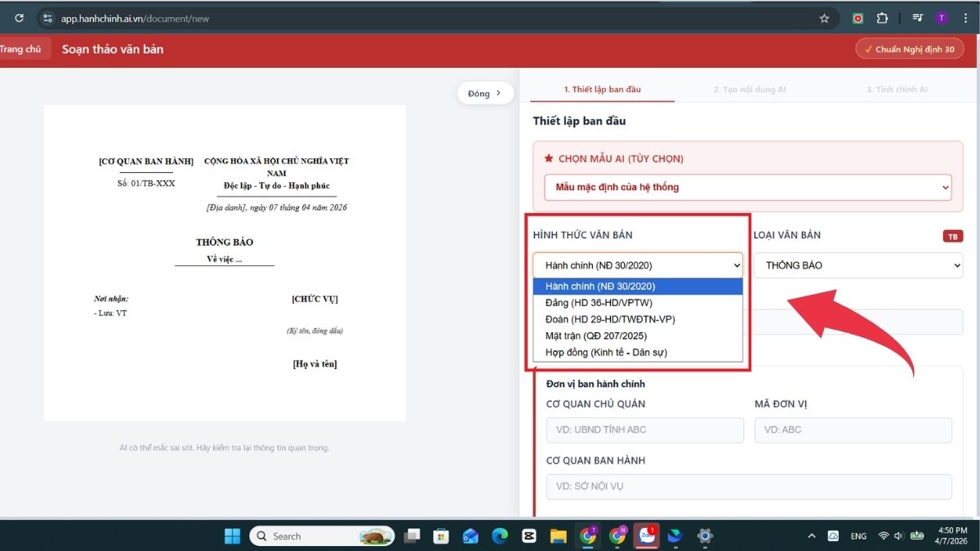Switch to the '2. Tạo nội dung AI' tab
Viewport: 980px width, 551px height.
point(749,89)
